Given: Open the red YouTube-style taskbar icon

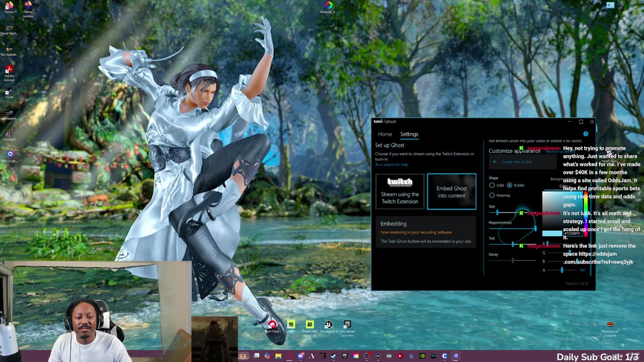Looking at the screenshot, I should [400, 356].
